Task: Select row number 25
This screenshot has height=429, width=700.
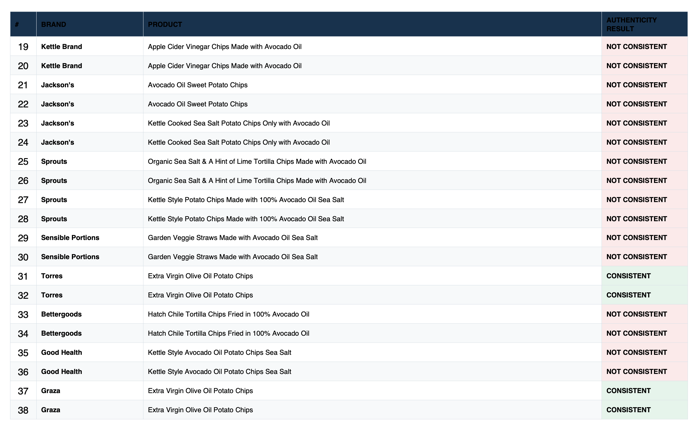Action: coord(23,162)
